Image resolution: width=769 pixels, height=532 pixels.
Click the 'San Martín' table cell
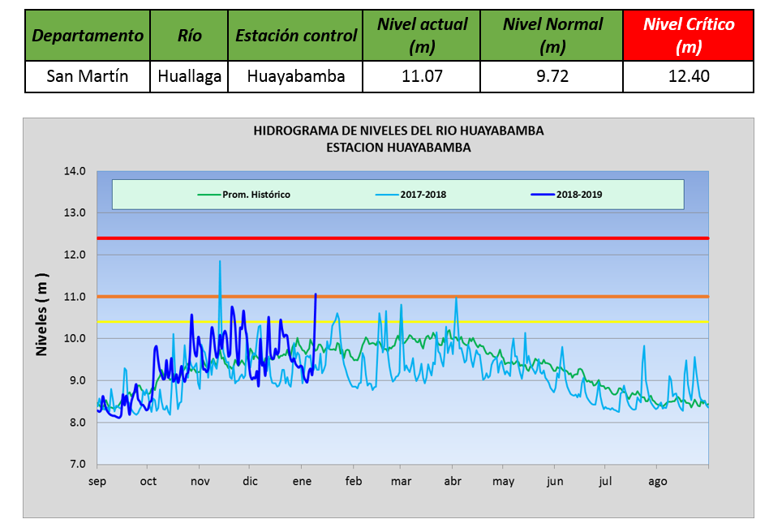point(88,77)
